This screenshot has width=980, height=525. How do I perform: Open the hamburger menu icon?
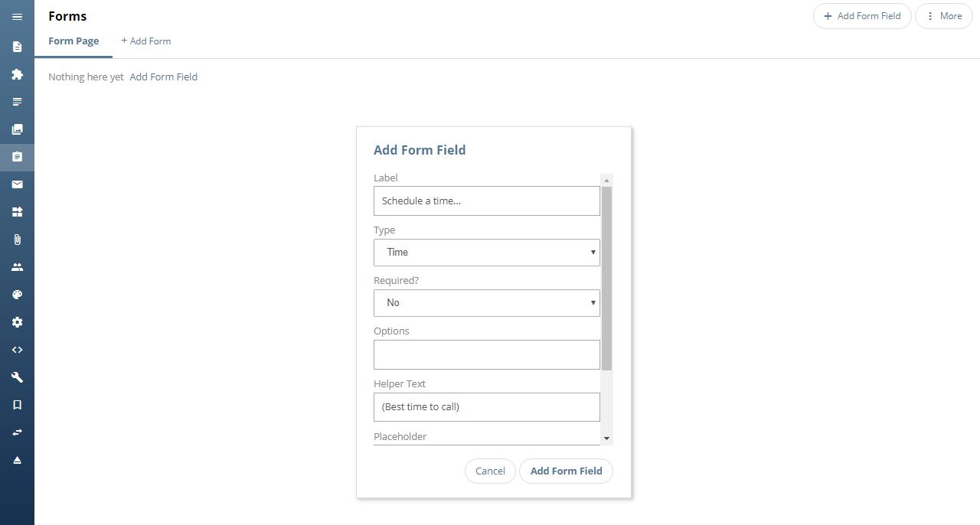(17, 17)
